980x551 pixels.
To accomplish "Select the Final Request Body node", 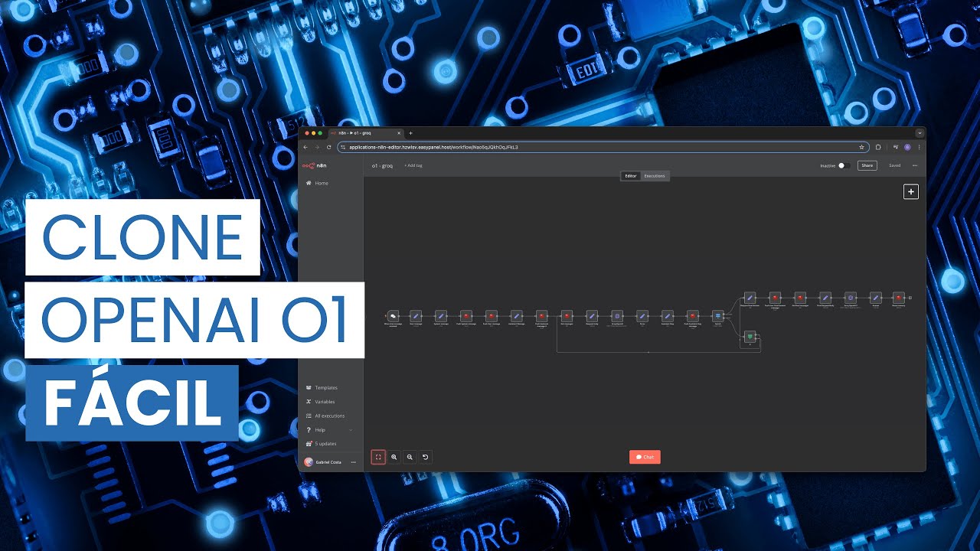I will click(x=825, y=297).
